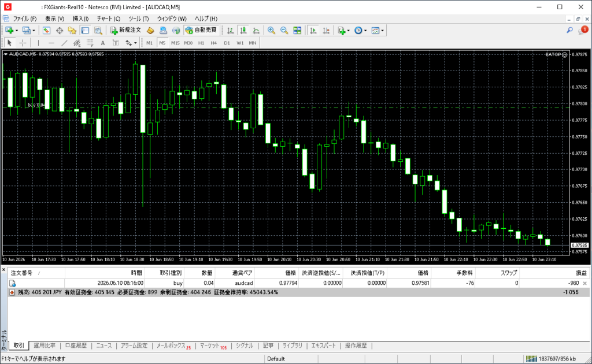Open the Data Window crosshair icon
This screenshot has height=364, width=592.
tap(60, 31)
